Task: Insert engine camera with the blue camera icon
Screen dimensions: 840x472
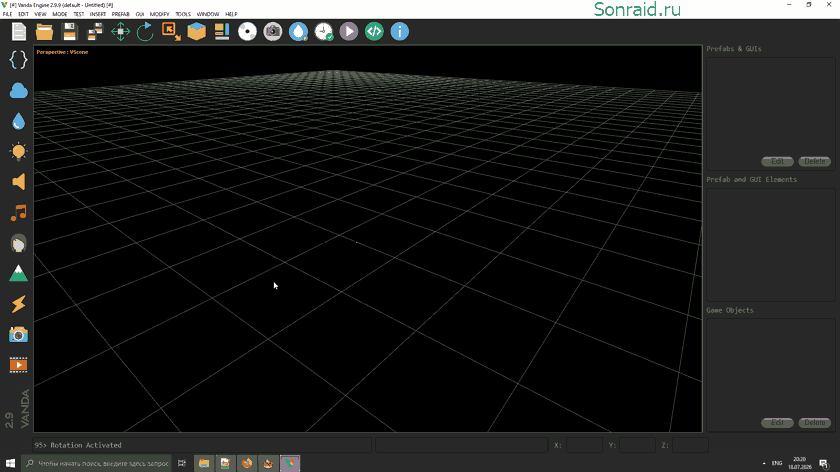Action: point(18,335)
